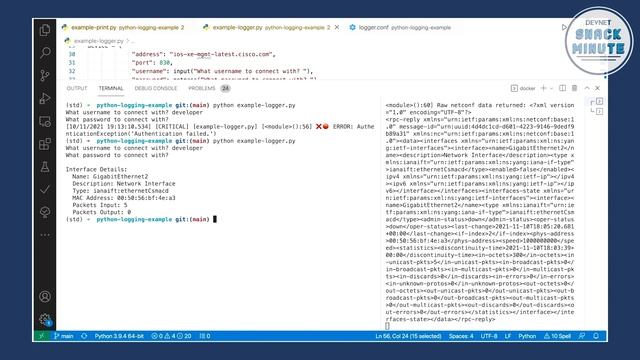Maximize panel size chevron
The width and height of the screenshot is (640, 360).
587,88
